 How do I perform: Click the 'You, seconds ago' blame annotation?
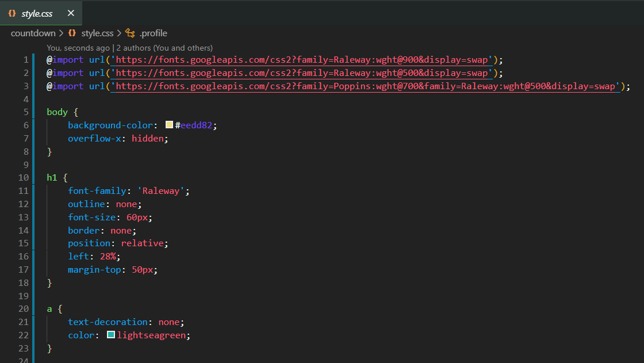click(x=78, y=48)
